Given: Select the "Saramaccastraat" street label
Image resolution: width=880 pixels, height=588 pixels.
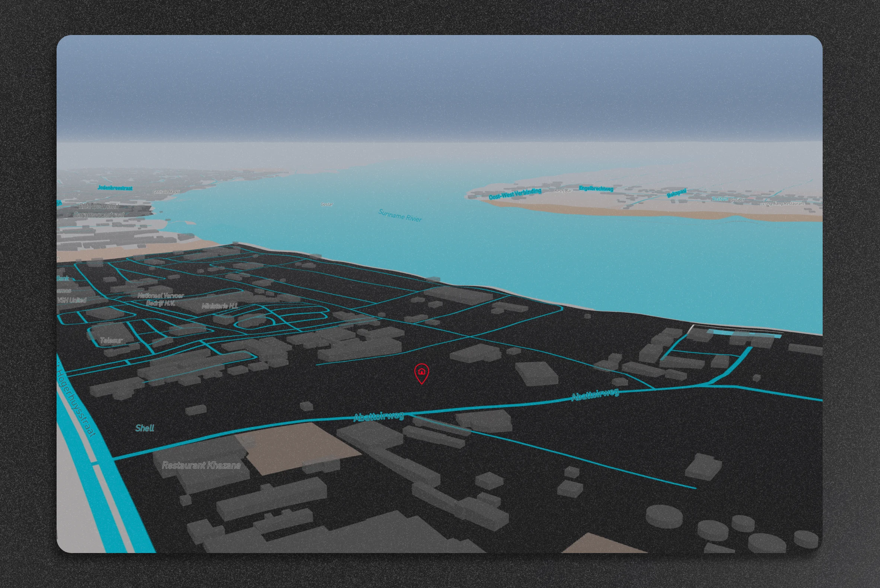Looking at the screenshot, I should pos(99,214).
